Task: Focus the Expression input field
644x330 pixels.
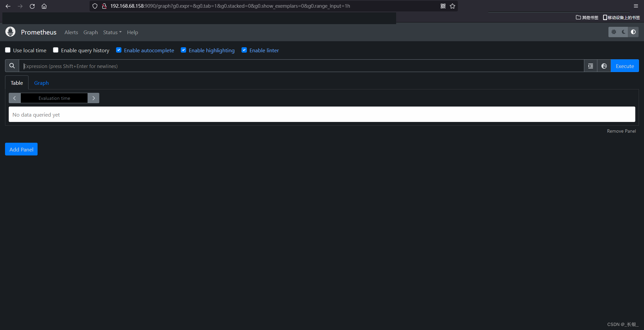Action: point(302,66)
